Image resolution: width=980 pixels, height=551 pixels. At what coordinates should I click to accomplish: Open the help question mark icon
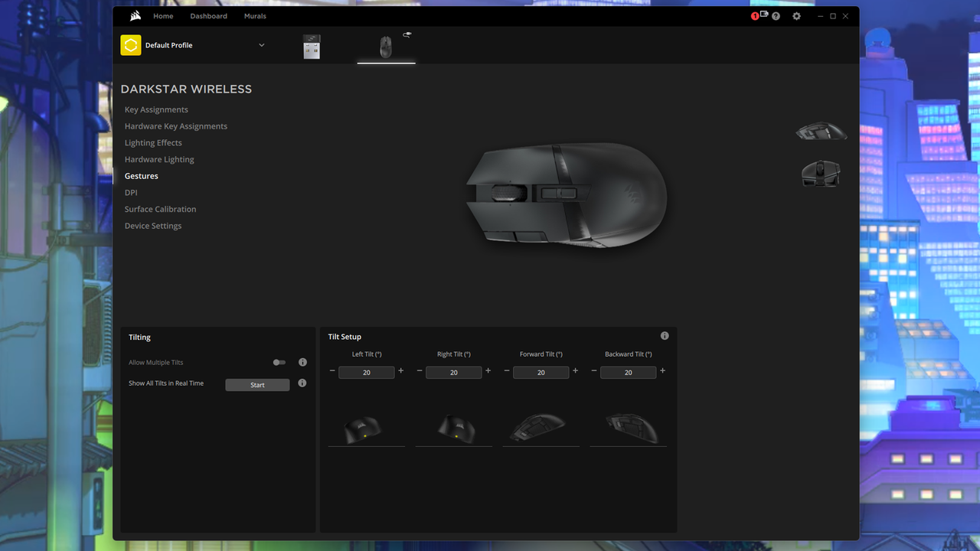pyautogui.click(x=776, y=16)
